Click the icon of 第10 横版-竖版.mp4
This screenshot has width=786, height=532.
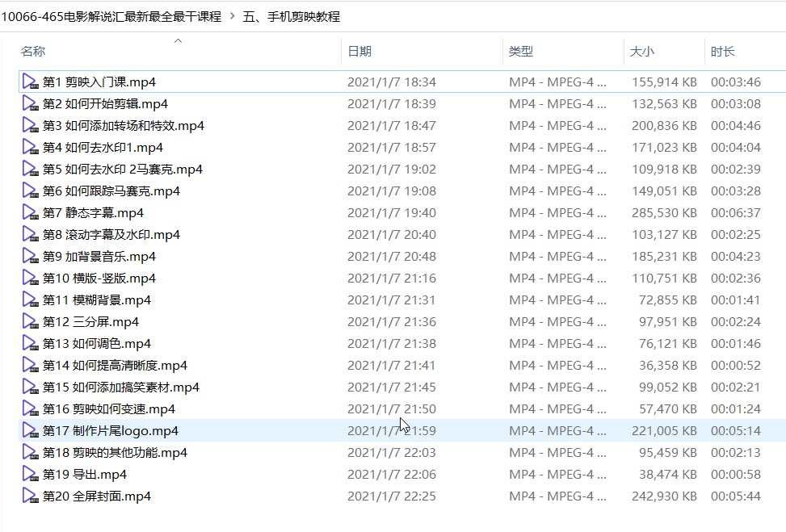(30, 278)
